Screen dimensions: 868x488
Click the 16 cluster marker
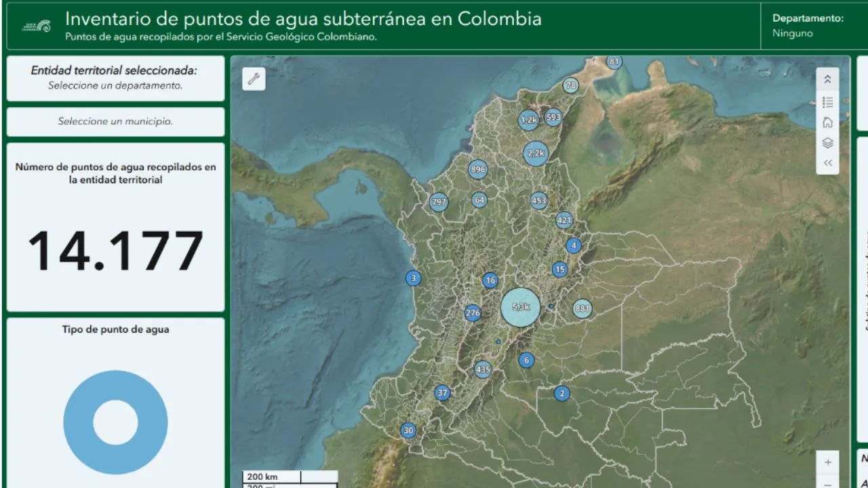point(490,281)
